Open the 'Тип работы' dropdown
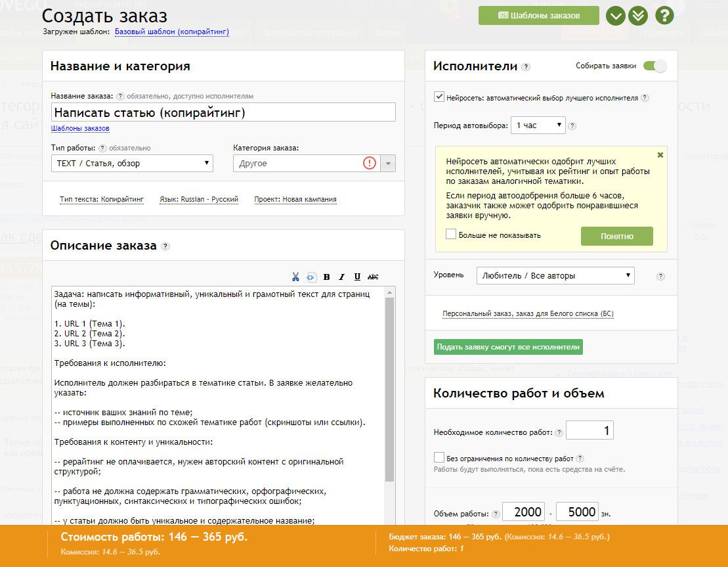Screen dimensions: 728x567 coord(132,163)
